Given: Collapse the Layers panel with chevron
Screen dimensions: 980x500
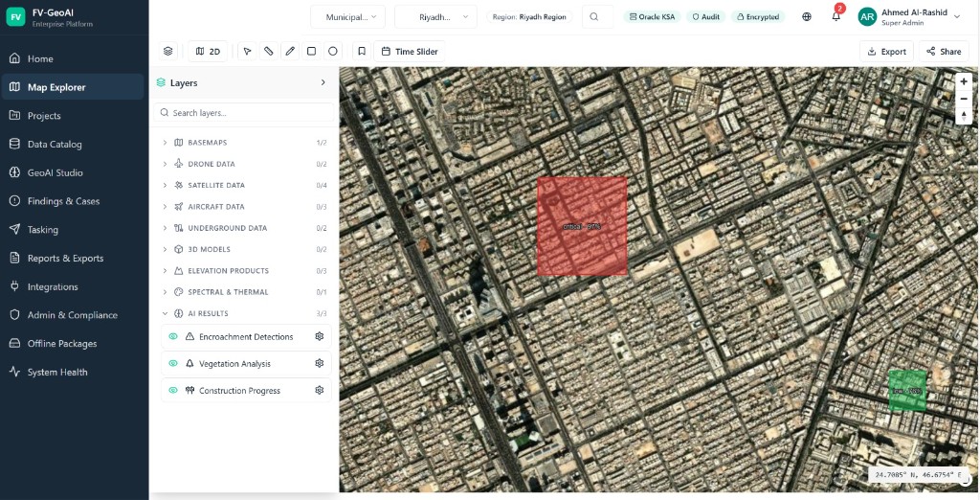Looking at the screenshot, I should point(323,82).
